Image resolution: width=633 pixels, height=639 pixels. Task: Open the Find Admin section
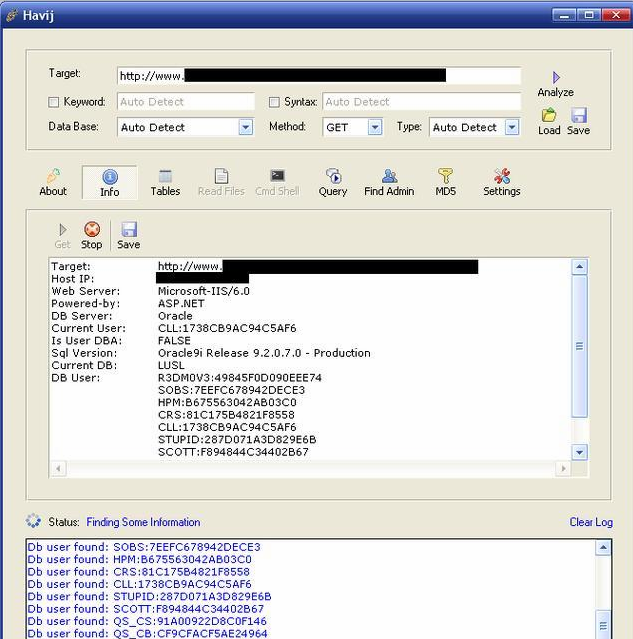tap(389, 182)
